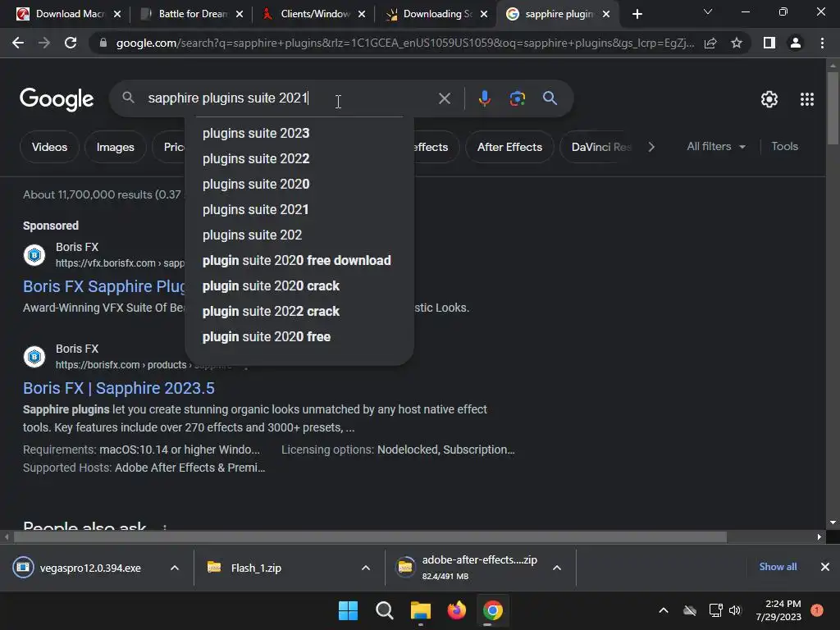
Task: Switch to the Downloading tab
Action: (437, 14)
